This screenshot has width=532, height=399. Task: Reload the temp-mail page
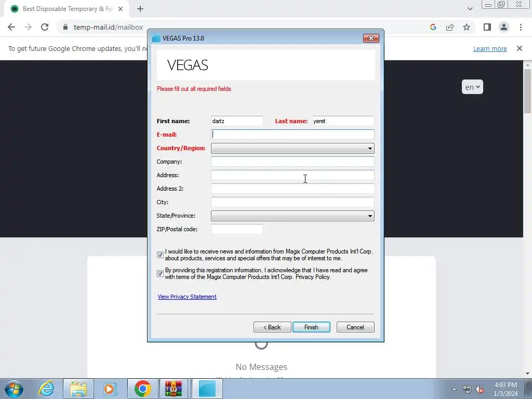click(45, 27)
